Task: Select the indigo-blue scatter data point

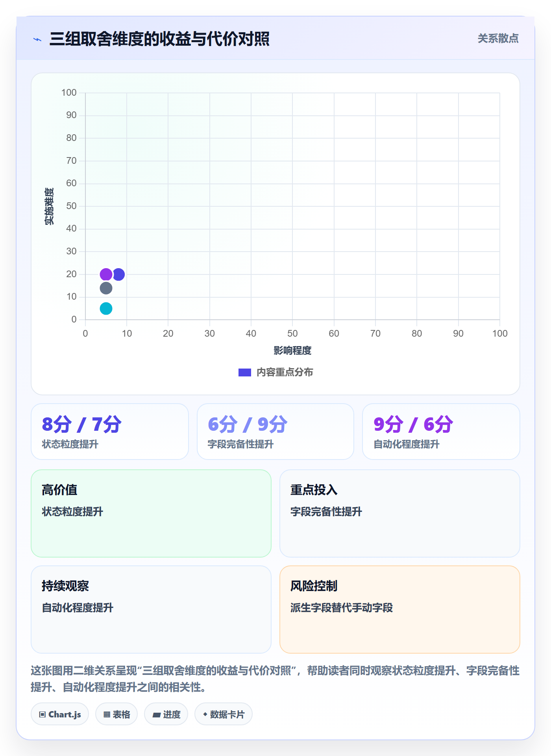Action: (x=119, y=274)
